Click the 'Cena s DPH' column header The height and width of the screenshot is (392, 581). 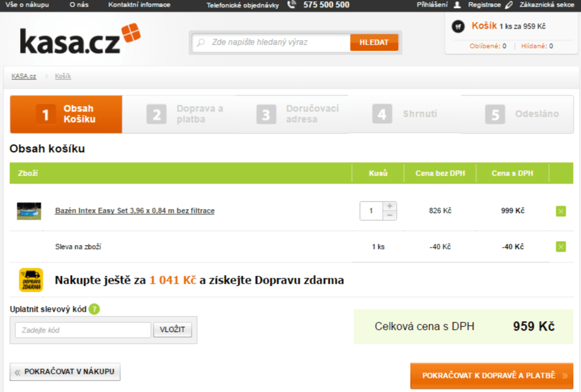point(512,174)
